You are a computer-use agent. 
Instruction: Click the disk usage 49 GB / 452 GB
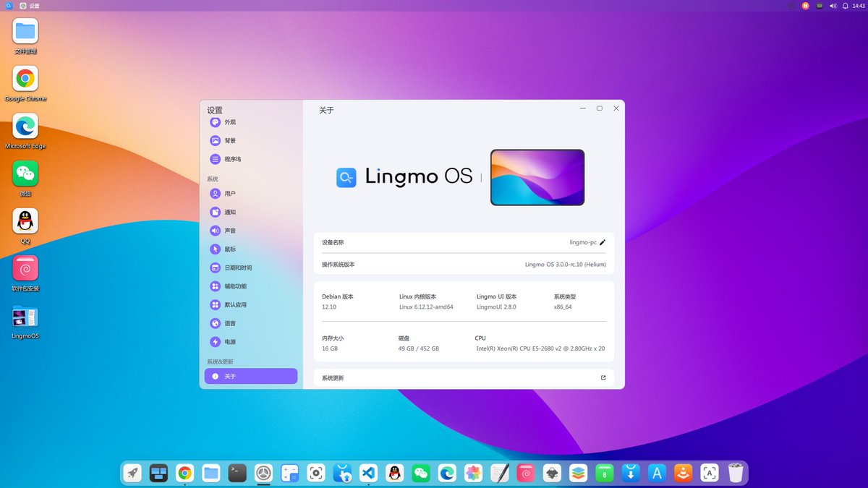pyautogui.click(x=418, y=348)
